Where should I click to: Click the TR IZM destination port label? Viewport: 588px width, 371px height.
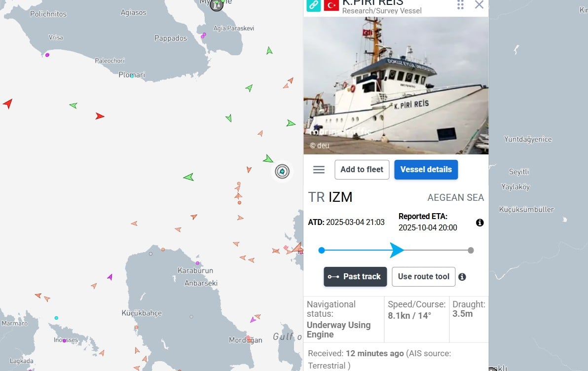point(331,197)
